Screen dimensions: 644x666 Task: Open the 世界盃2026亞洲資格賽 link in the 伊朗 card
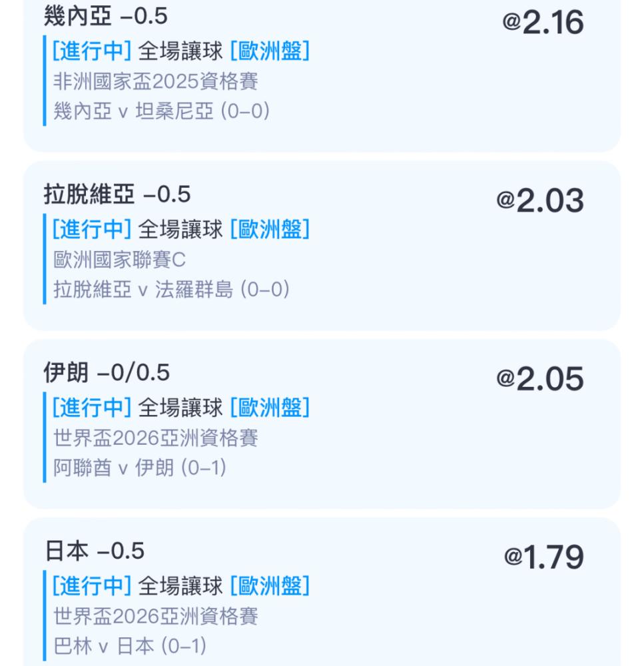click(x=156, y=438)
